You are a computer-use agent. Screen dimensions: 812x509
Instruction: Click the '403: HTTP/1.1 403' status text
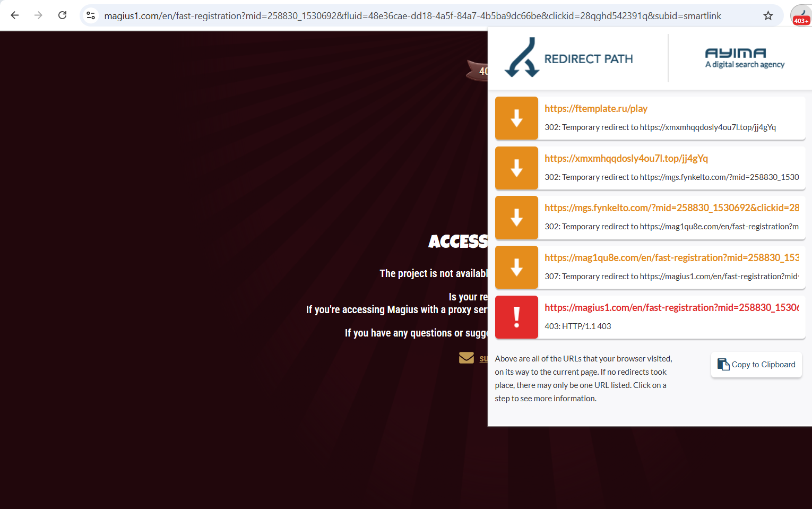pyautogui.click(x=577, y=326)
